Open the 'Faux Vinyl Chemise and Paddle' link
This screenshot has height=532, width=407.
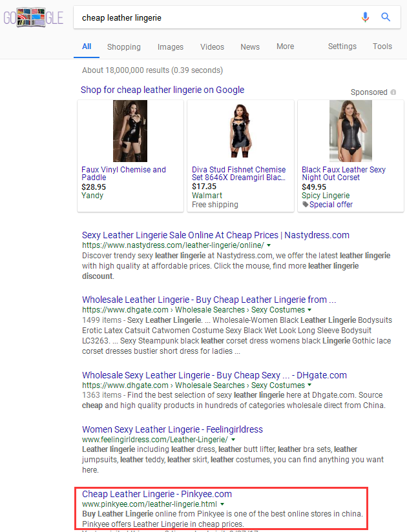tap(123, 174)
